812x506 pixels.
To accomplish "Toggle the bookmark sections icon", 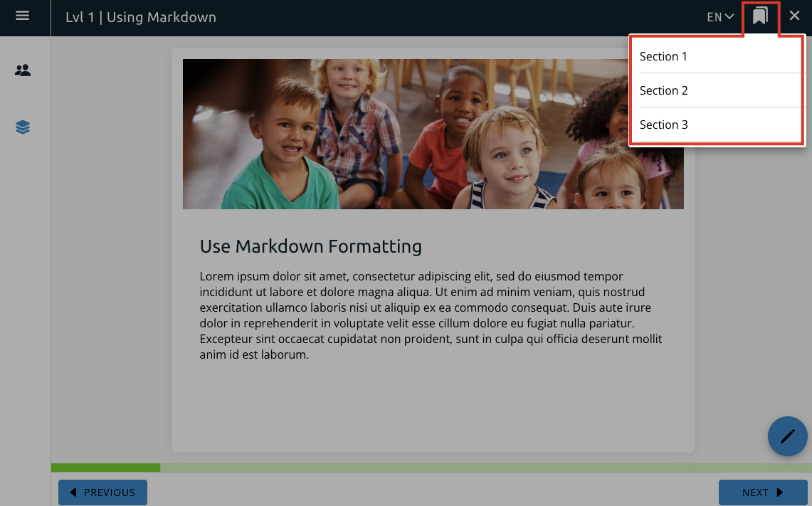I will click(x=760, y=16).
